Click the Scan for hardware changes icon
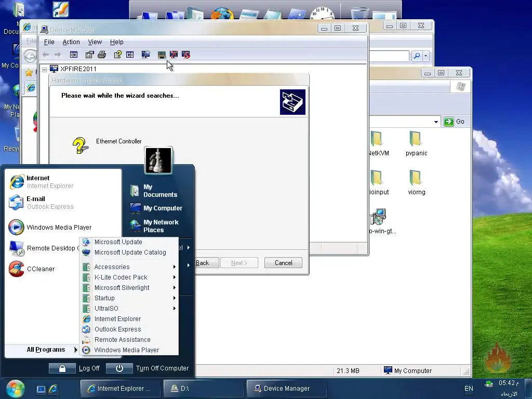 tap(145, 55)
